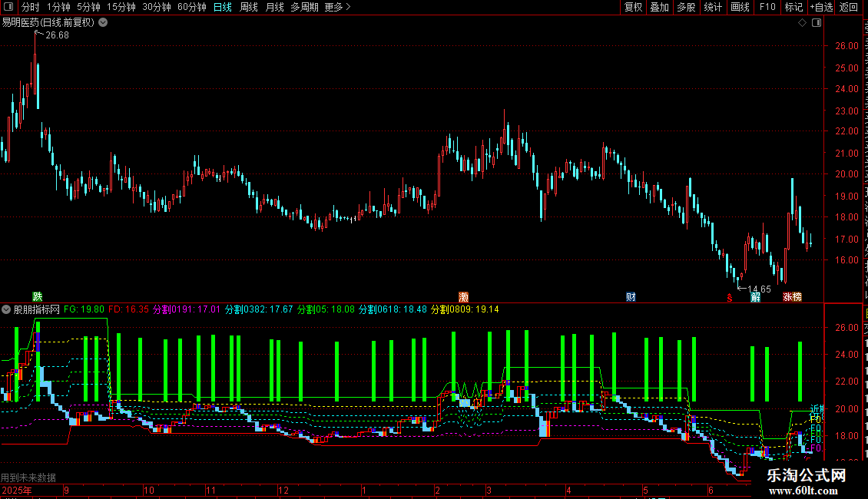868x499 pixels.
Task: Select the 1分钟 period tab
Action: (58, 7)
